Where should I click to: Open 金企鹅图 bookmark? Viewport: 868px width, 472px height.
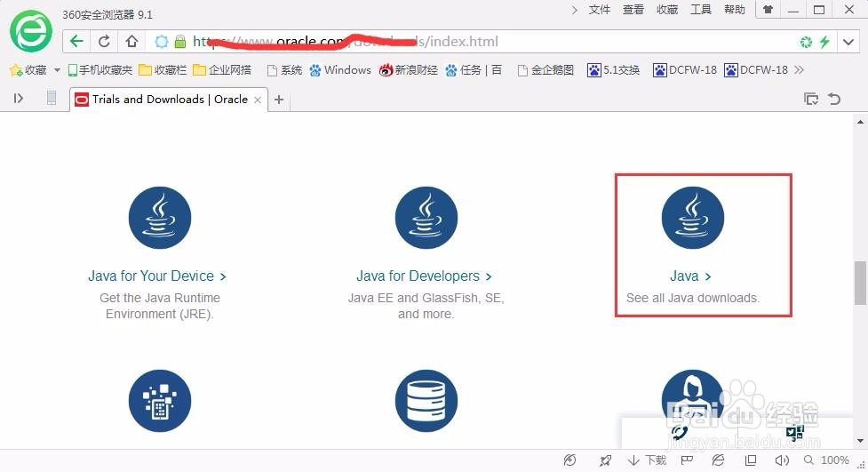pos(545,70)
